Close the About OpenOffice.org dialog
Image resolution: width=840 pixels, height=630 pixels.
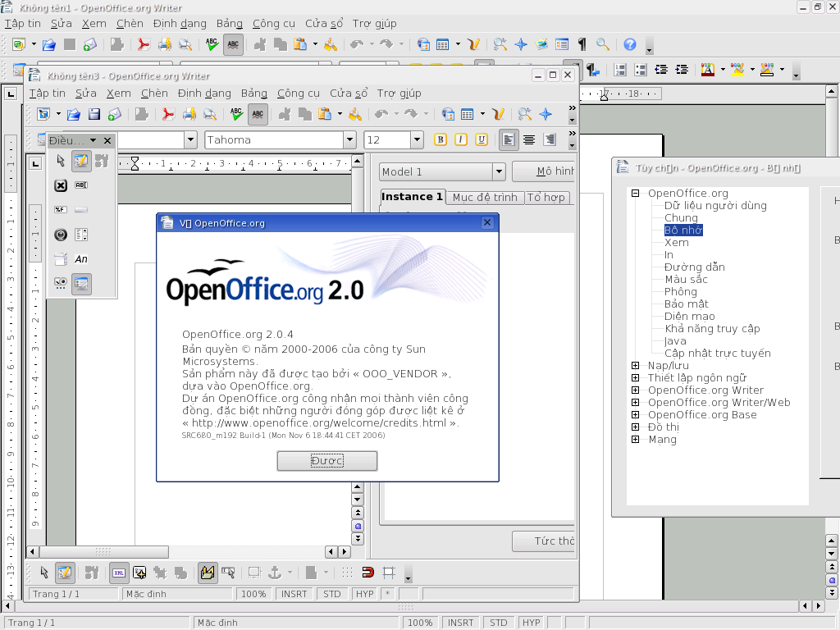coord(487,222)
